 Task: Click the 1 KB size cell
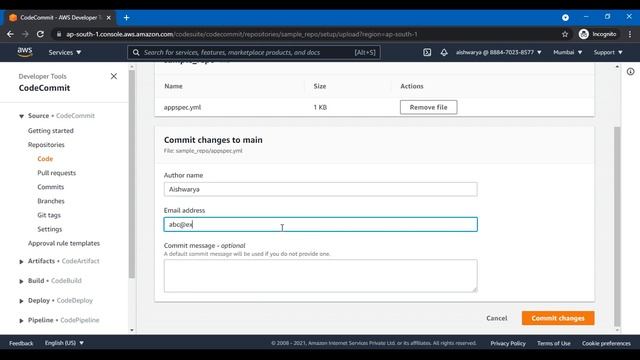(320, 107)
